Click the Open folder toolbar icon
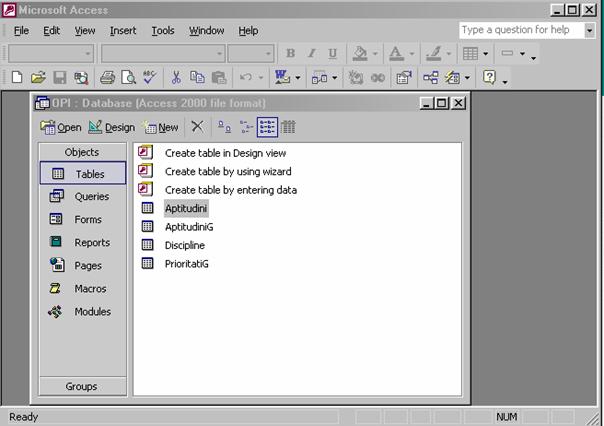The height and width of the screenshot is (426, 604). click(x=38, y=77)
